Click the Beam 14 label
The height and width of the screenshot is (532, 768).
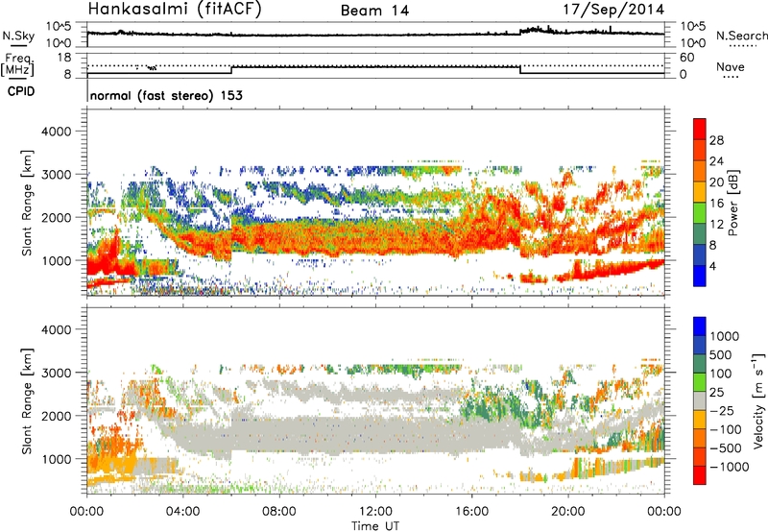click(374, 11)
